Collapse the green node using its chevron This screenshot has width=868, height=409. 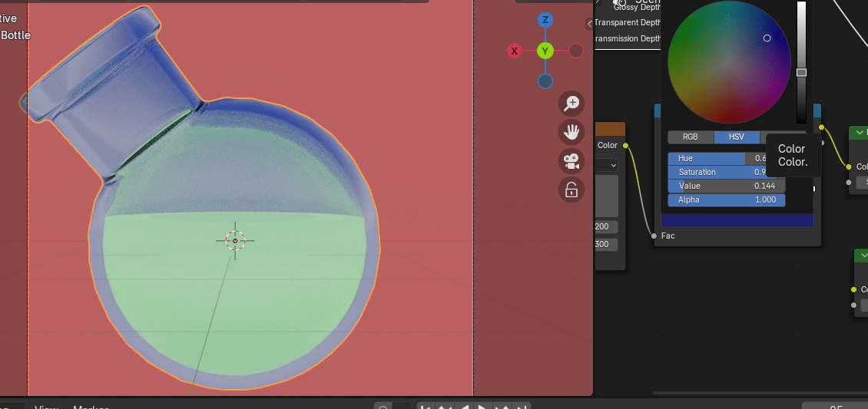tap(859, 133)
